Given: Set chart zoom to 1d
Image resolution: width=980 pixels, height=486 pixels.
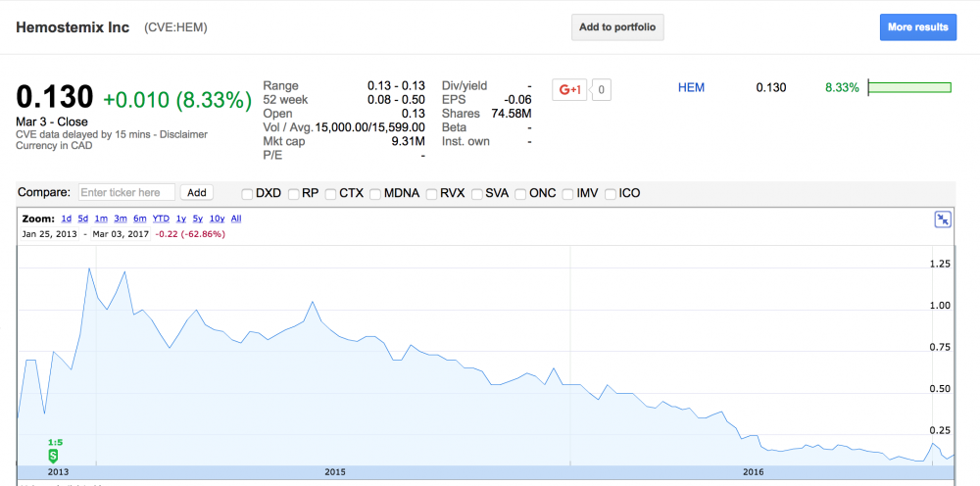Looking at the screenshot, I should pos(66,219).
